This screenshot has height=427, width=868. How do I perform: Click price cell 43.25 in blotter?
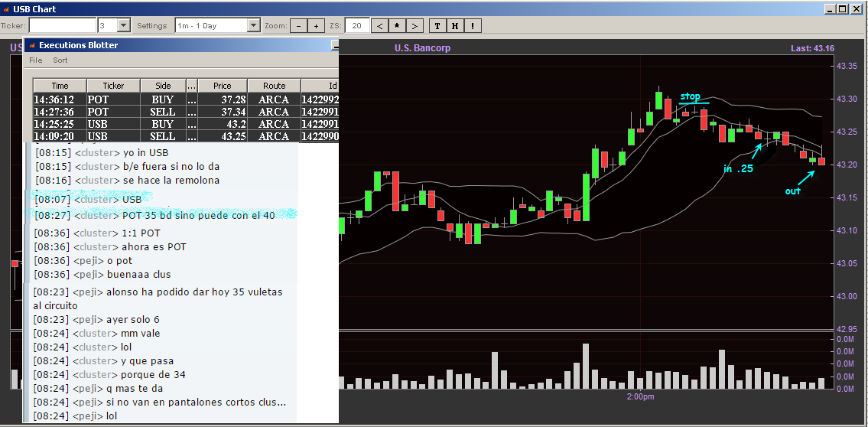coord(223,136)
